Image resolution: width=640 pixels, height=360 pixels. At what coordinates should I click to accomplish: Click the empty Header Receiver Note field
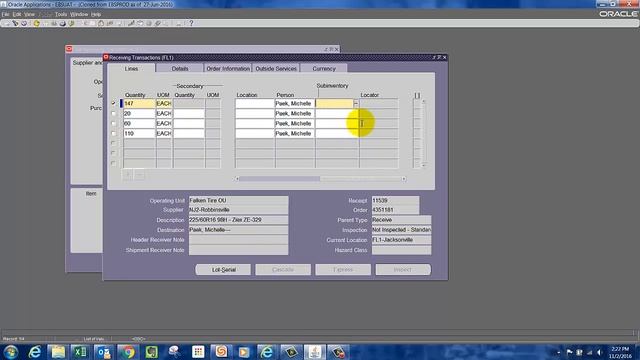[x=238, y=240]
